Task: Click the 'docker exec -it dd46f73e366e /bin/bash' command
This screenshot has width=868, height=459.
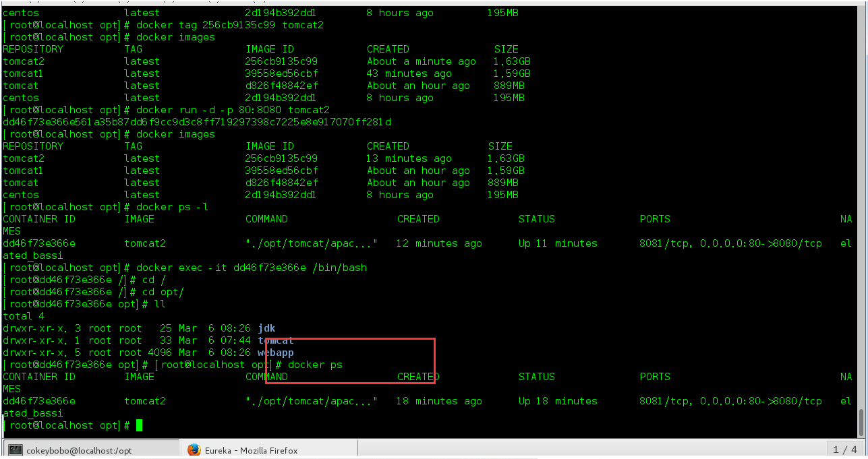Action: 252,268
